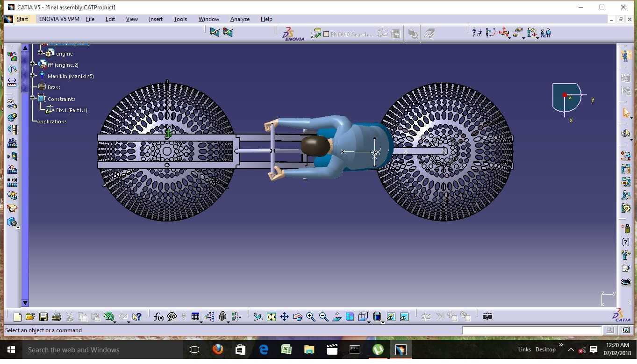The image size is (637, 364).
Task: Open the File menu
Action: [90, 19]
